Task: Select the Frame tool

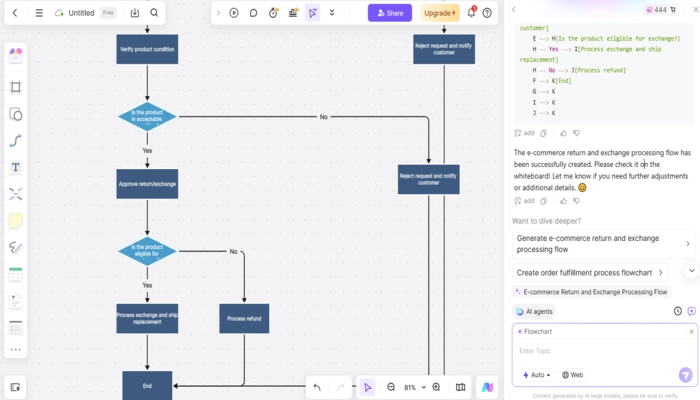Action: click(x=16, y=87)
